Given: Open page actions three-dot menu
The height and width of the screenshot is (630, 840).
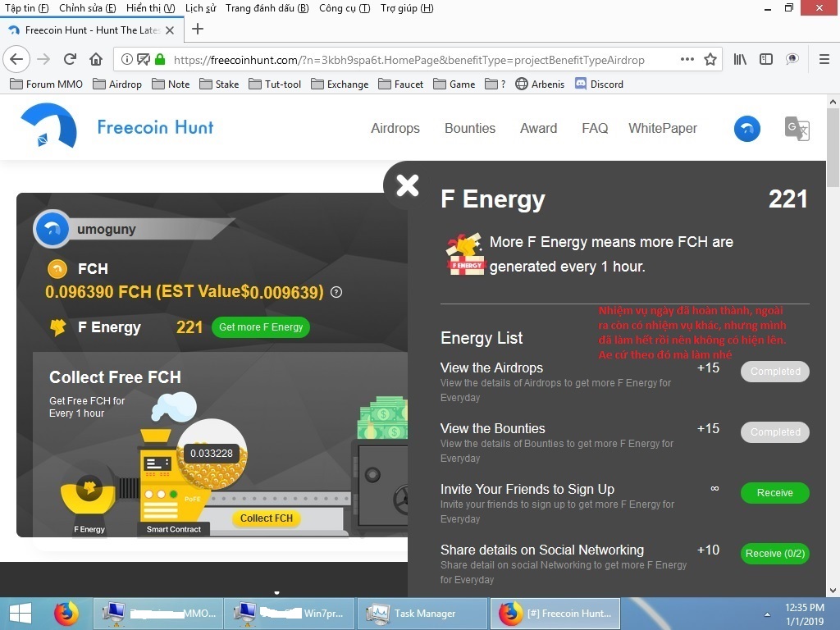Looking at the screenshot, I should [x=687, y=59].
